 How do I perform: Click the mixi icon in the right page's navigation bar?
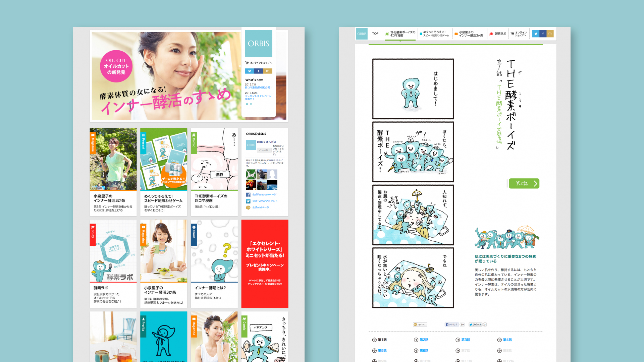click(550, 34)
